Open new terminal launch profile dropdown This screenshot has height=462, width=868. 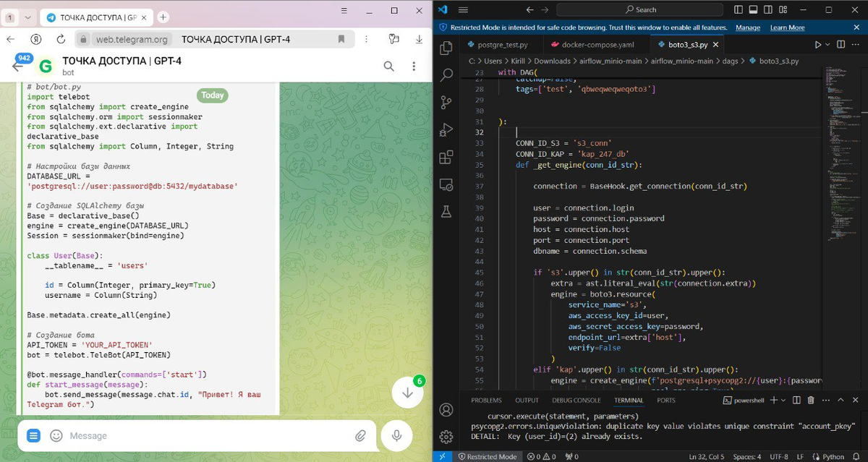point(783,400)
